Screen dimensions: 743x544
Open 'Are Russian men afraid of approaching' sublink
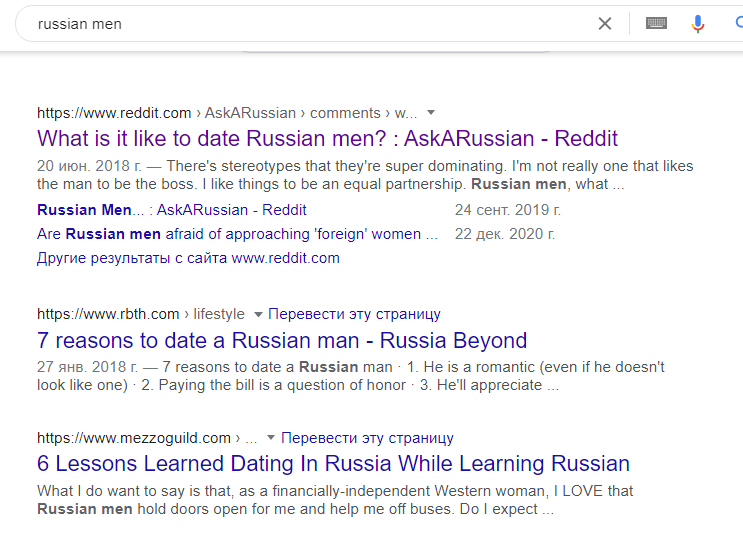tap(237, 234)
